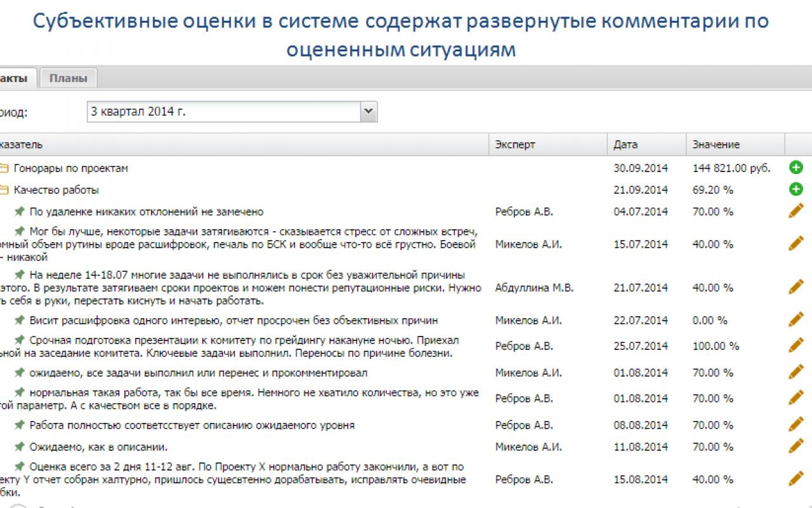The width and height of the screenshot is (812, 508).
Task: Click expert Микелов А.И. on 22.07.2014 row
Action: point(528,321)
